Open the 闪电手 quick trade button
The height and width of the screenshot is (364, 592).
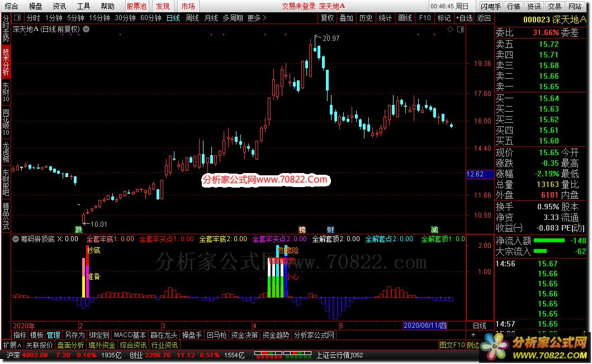point(491,6)
